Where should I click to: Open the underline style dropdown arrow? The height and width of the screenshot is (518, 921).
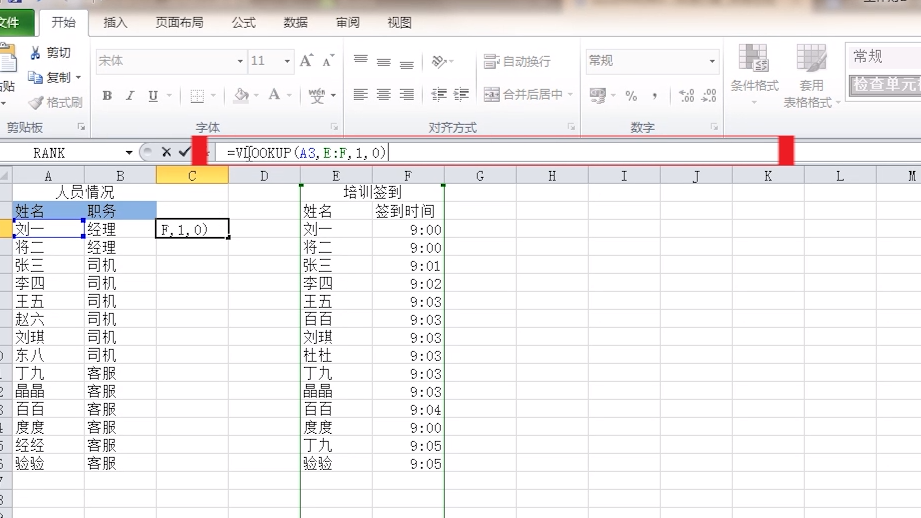(x=169, y=96)
